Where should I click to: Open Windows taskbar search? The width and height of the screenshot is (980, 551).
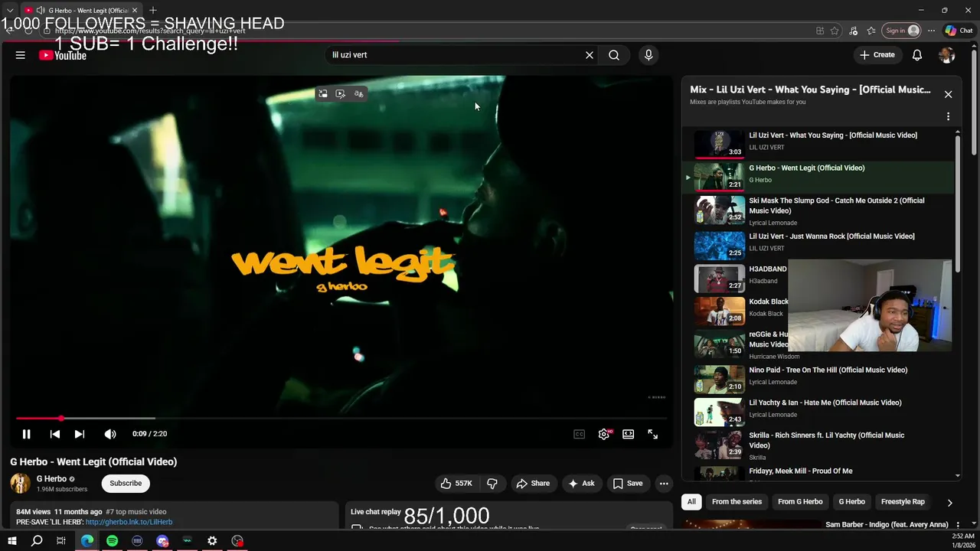37,541
